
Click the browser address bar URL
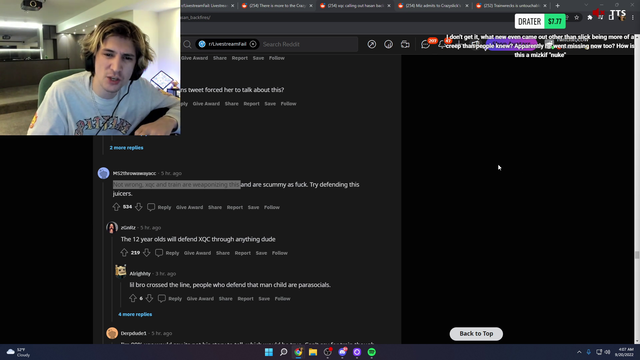click(x=196, y=18)
